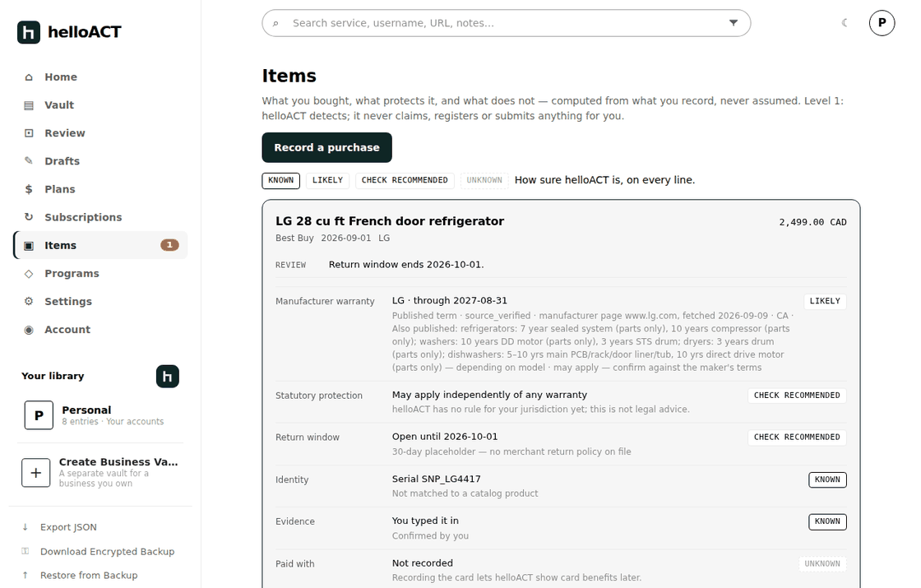Click the Record a purchase button
The height and width of the screenshot is (588, 921).
pyautogui.click(x=327, y=147)
